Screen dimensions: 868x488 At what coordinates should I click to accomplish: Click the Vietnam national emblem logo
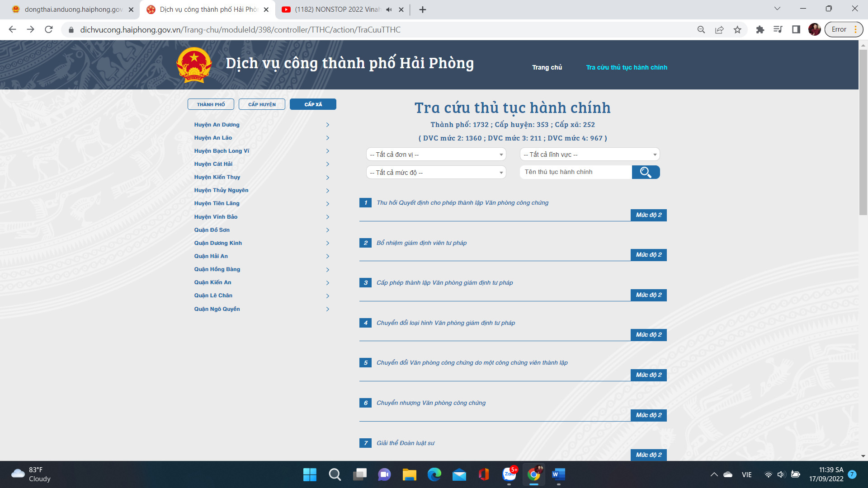[x=194, y=65]
